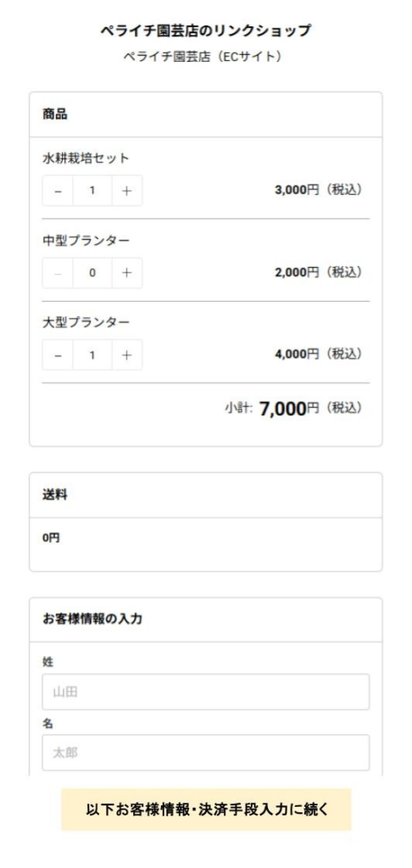Click お客様情報の入力 section header
Image resolution: width=412 pixels, height=868 pixels.
[92, 620]
